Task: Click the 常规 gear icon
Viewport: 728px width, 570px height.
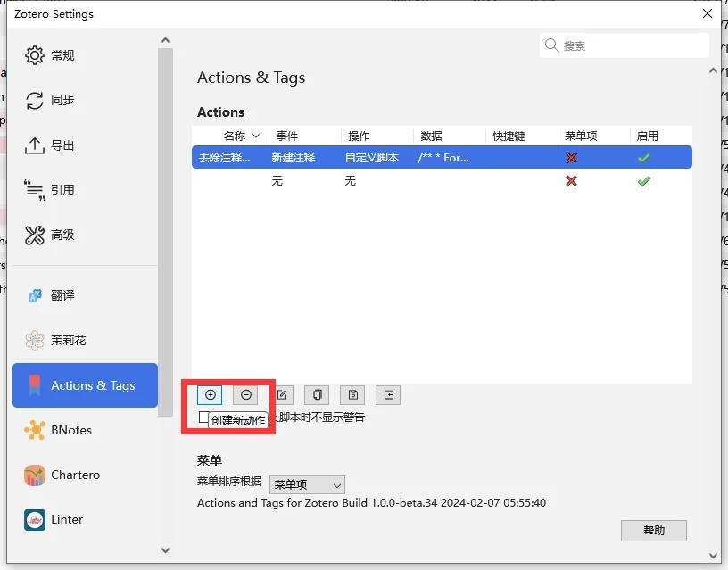Action: pyautogui.click(x=35, y=55)
